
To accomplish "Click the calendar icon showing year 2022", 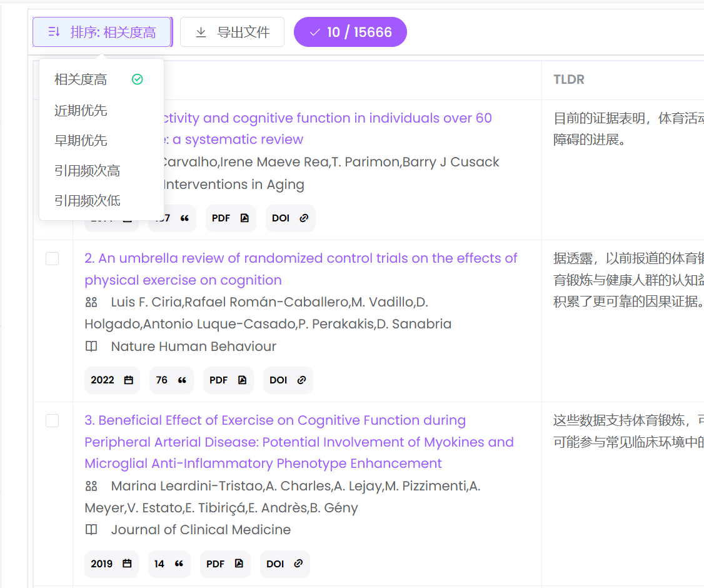I will [x=128, y=380].
